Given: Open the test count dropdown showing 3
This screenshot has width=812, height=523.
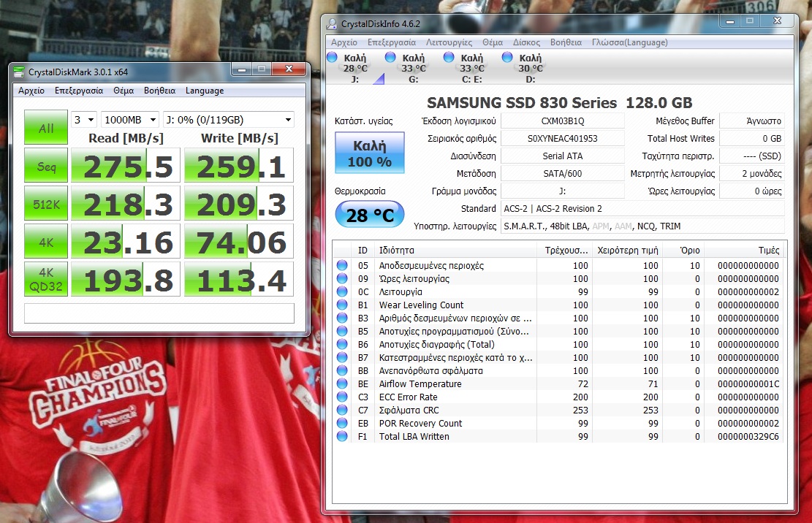Looking at the screenshot, I should click(x=84, y=120).
